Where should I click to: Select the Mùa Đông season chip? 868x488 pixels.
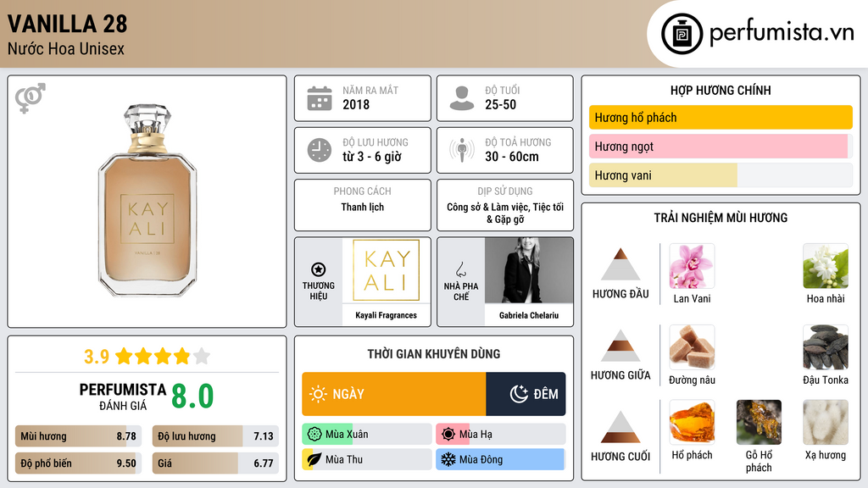[500, 460]
